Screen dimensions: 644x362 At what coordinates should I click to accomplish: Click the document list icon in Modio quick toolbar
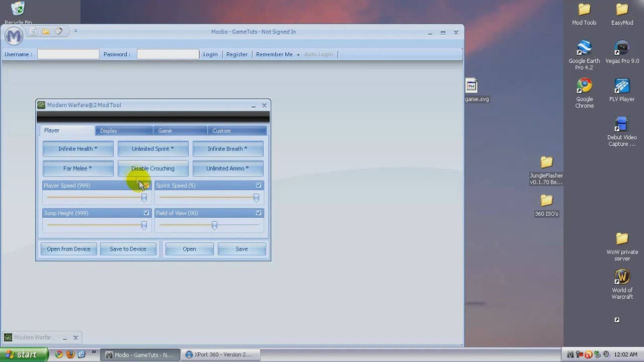pos(33,32)
